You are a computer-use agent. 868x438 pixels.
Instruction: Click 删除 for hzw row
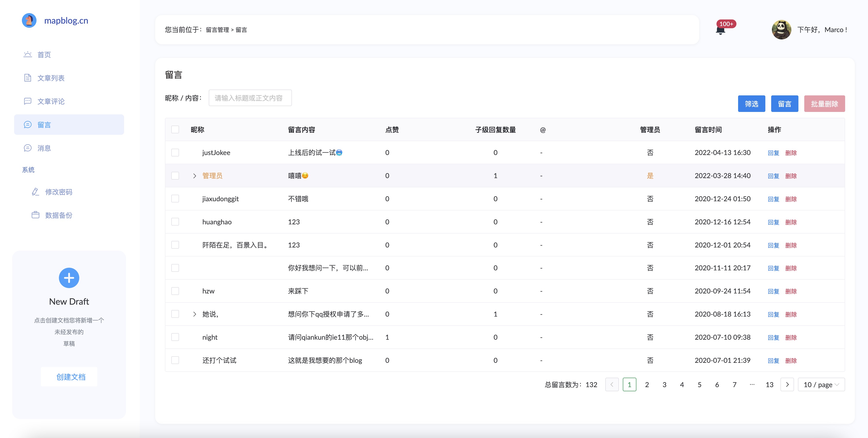pos(791,292)
